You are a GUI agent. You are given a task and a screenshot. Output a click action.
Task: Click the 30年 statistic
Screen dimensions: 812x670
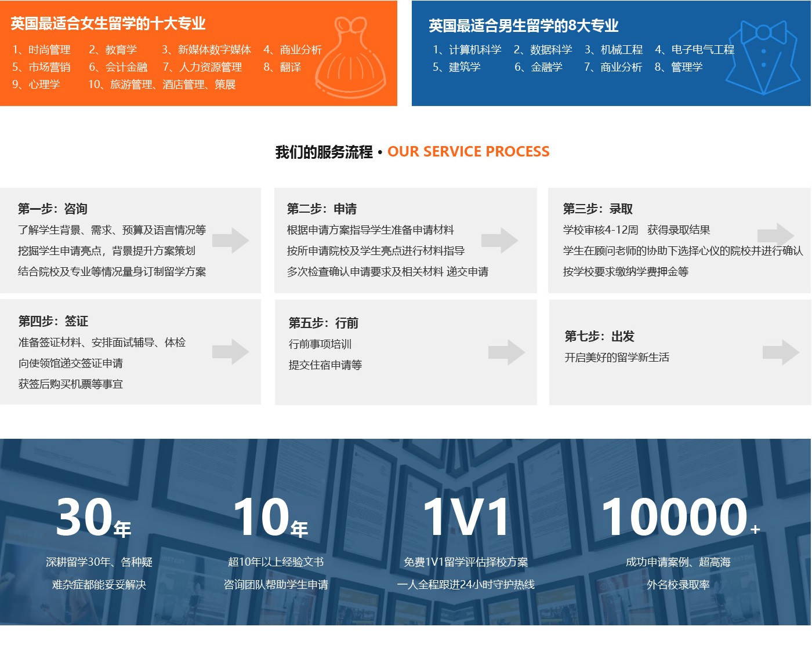pyautogui.click(x=93, y=517)
